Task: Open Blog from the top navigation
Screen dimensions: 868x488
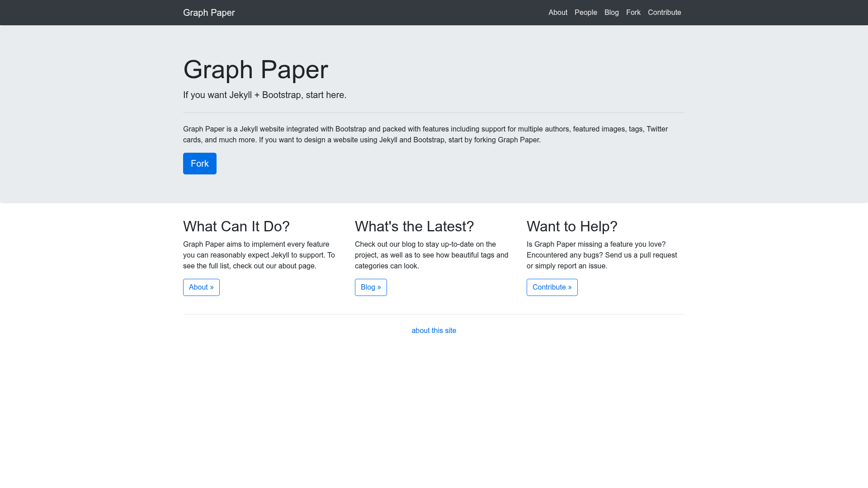Action: [x=612, y=13]
